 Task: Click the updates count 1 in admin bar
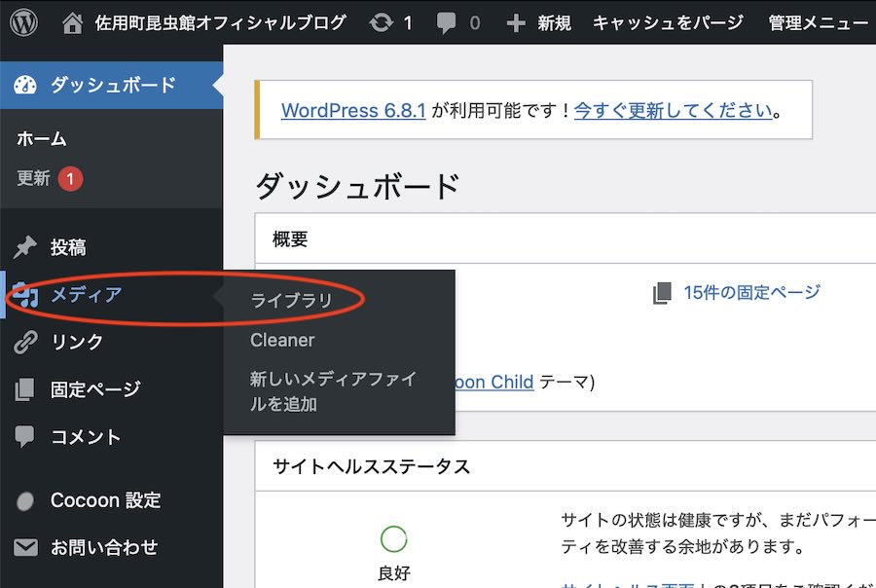pyautogui.click(x=408, y=23)
